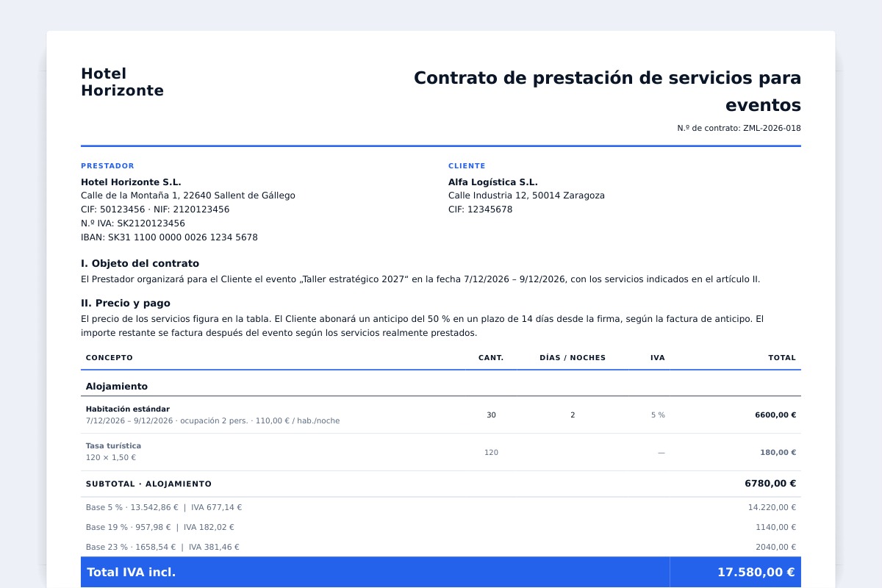Select client name Alfa Logística S.L.
Image resolution: width=882 pixels, height=588 pixels.
pos(493,182)
